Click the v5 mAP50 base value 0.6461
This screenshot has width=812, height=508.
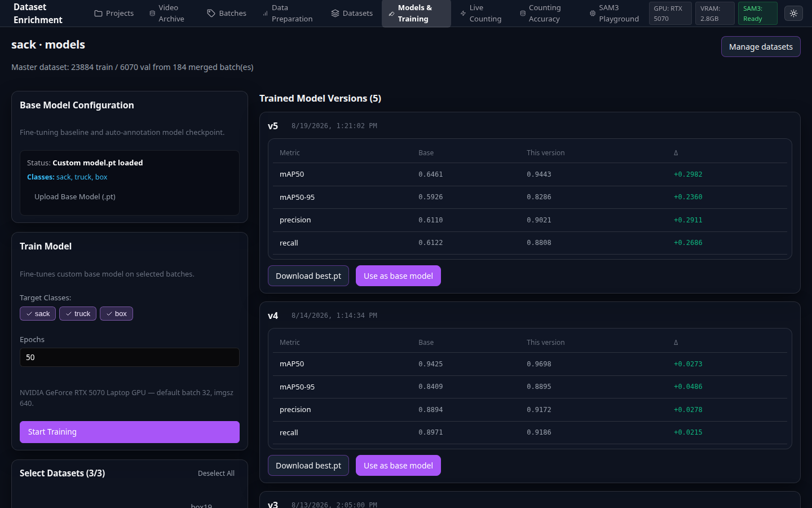point(431,174)
